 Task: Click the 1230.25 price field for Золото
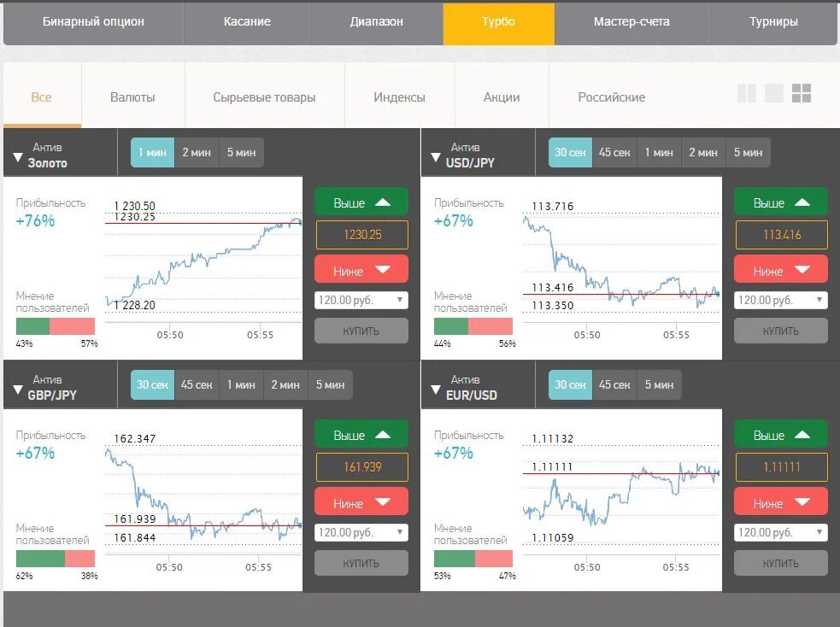click(362, 235)
